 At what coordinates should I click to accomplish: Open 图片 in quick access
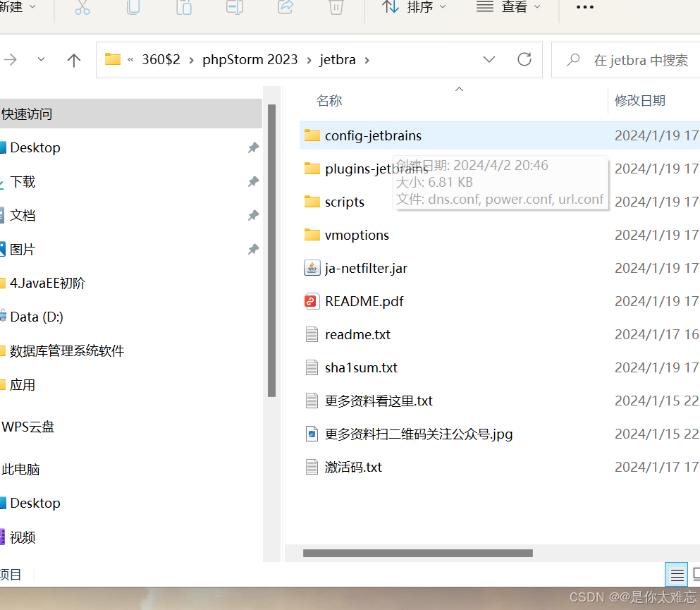click(22, 249)
